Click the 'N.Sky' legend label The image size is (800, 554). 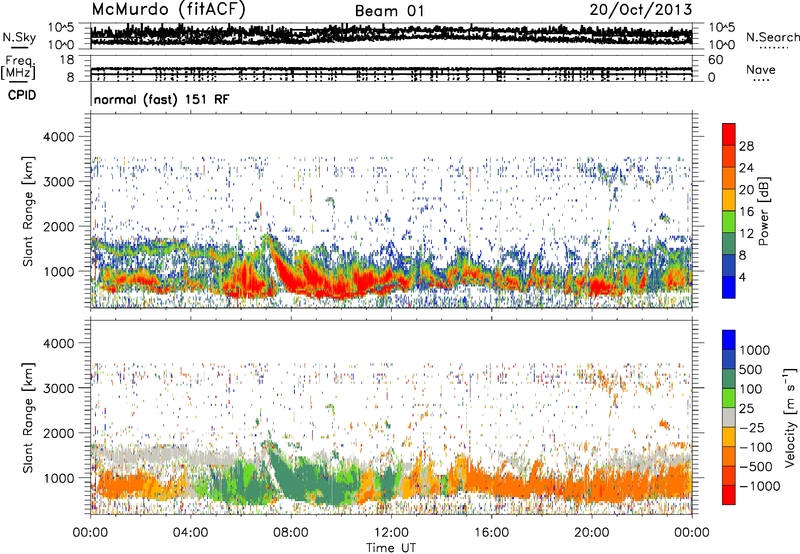(x=19, y=37)
